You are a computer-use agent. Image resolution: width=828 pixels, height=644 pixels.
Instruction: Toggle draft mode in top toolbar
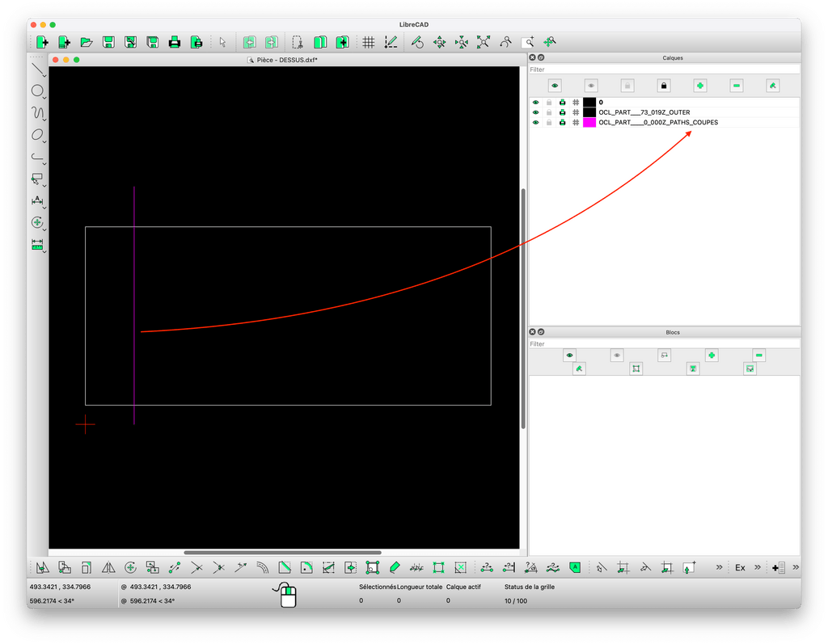click(391, 42)
